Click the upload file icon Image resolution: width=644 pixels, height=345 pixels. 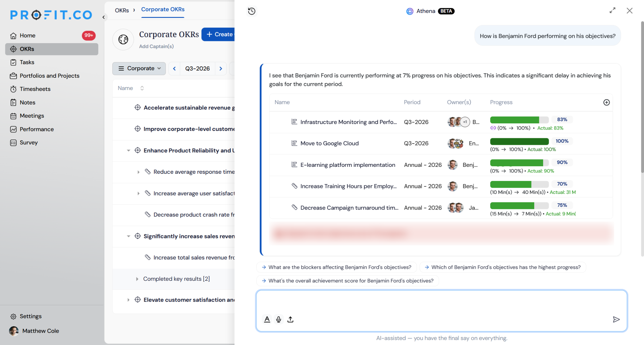tap(290, 319)
